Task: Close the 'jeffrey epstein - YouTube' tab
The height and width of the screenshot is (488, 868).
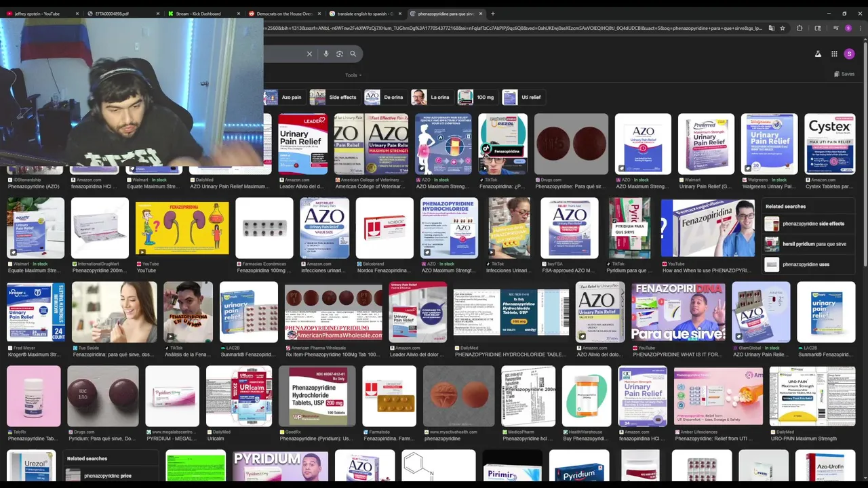Action: [x=77, y=14]
